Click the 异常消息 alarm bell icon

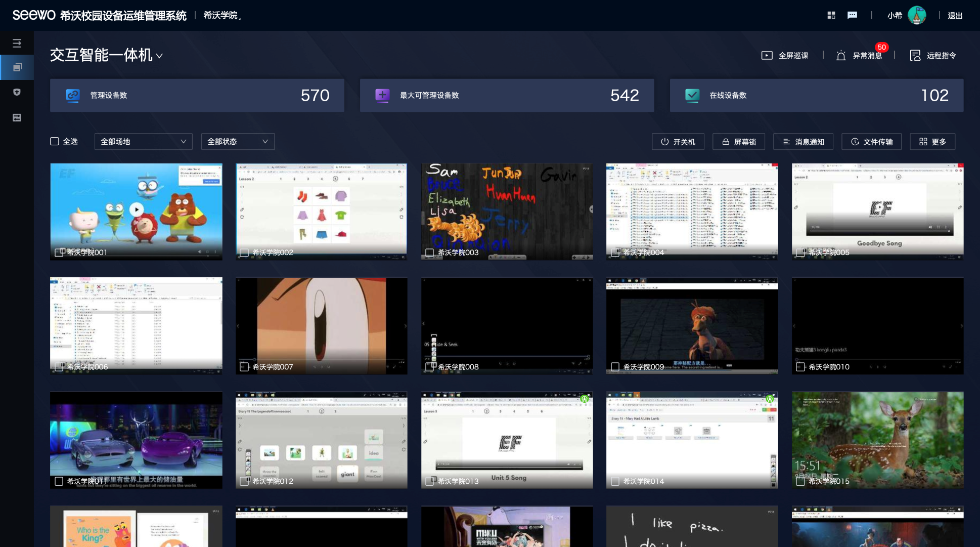coord(841,56)
